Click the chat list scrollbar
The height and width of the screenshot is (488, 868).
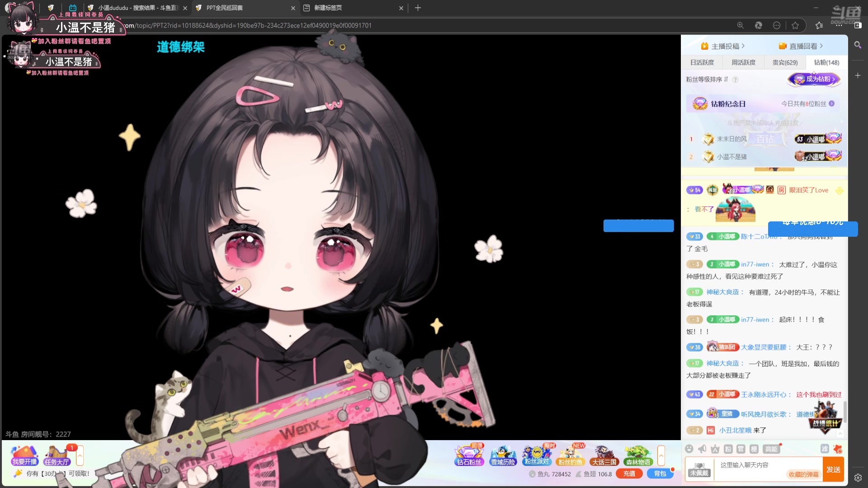845,411
